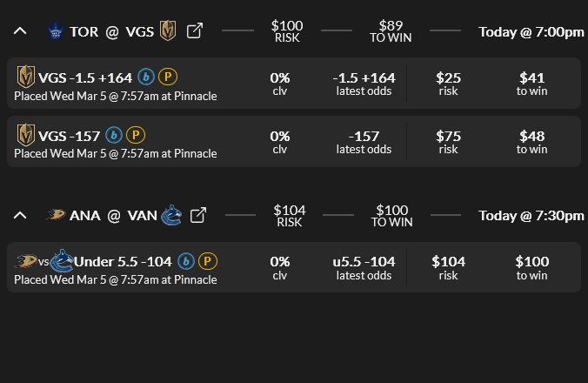This screenshot has height=383, width=588.
Task: Click the Anaheim Ducks header logo
Action: (57, 215)
